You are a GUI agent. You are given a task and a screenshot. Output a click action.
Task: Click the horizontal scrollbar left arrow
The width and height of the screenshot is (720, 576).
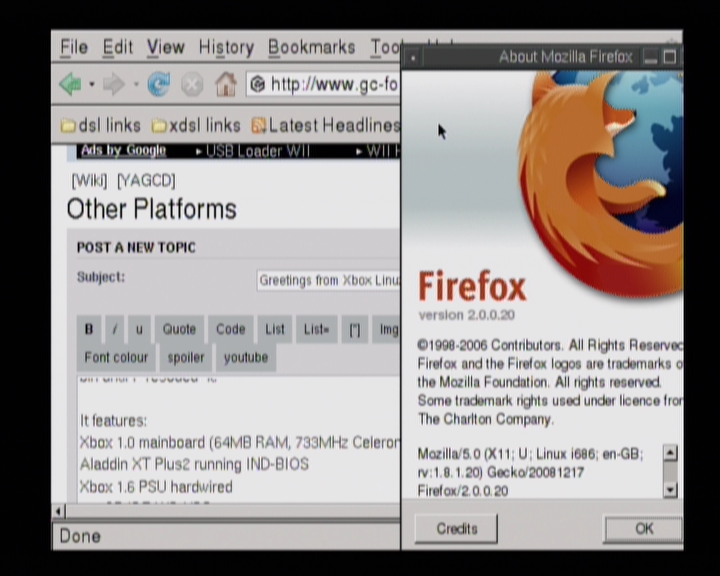[59, 511]
